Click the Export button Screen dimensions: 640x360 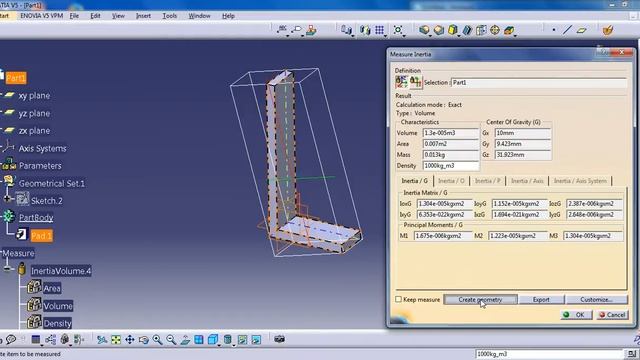pos(541,300)
